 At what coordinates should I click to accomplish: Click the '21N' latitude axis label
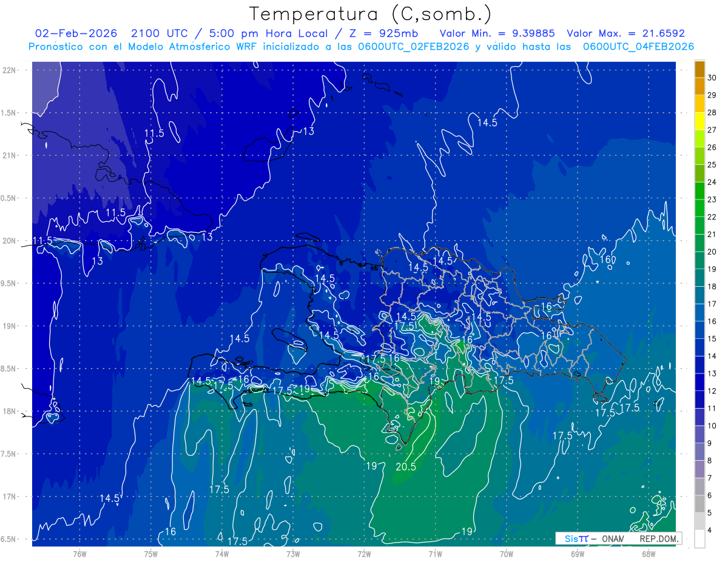[x=10, y=155]
